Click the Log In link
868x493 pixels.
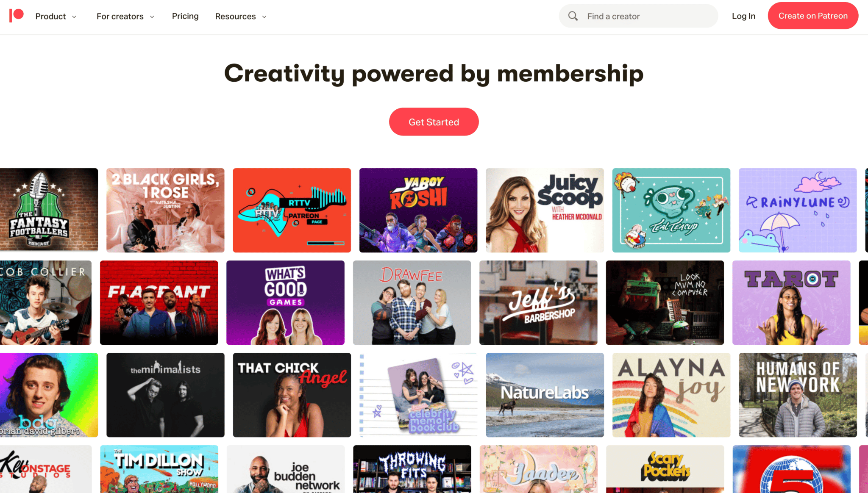tap(743, 16)
